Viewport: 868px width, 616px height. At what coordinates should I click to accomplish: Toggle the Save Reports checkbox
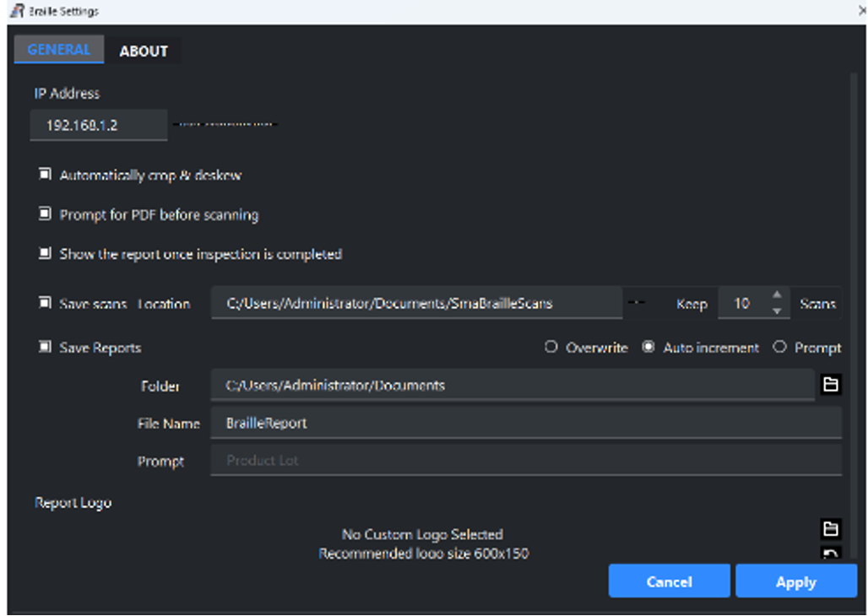(45, 347)
